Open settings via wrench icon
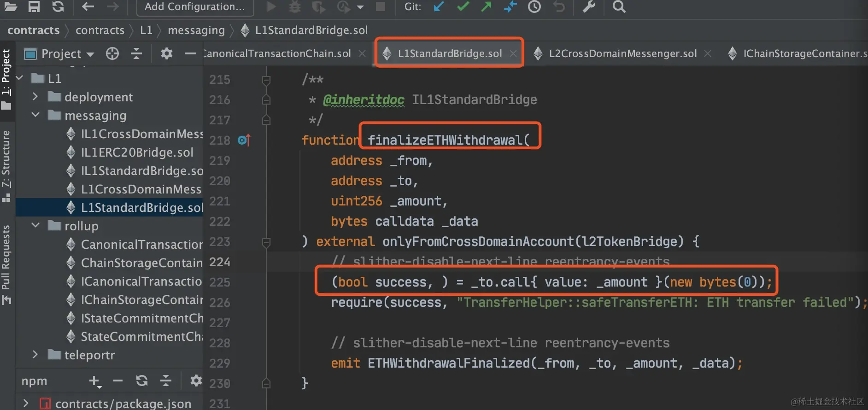Screen dimensions: 868x410 pos(589,6)
